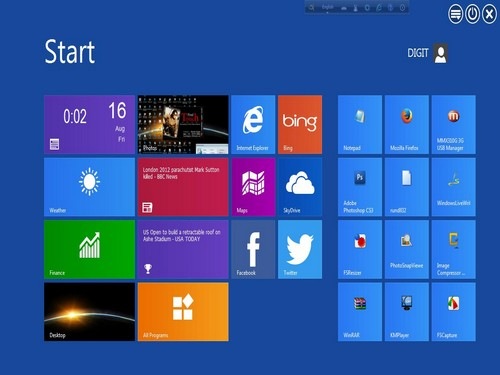Viewport: 500px width, 375px height.
Task: Launch Notepad from its tile
Action: click(x=360, y=124)
